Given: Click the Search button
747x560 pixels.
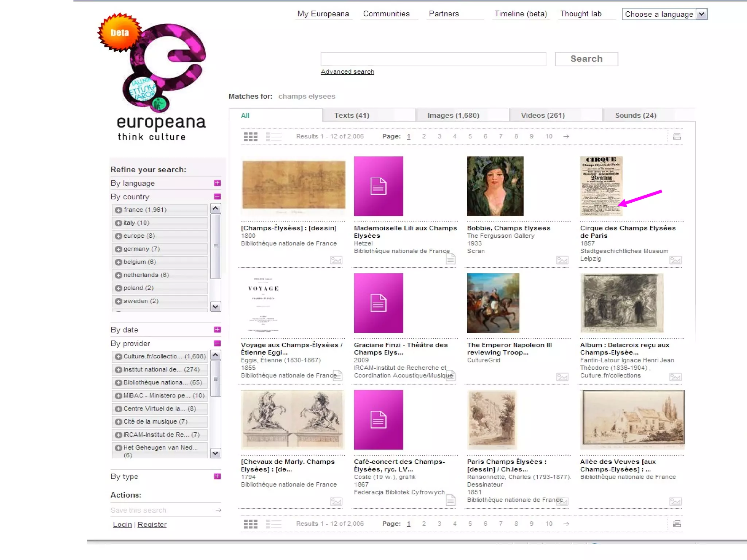Looking at the screenshot, I should click(x=586, y=59).
